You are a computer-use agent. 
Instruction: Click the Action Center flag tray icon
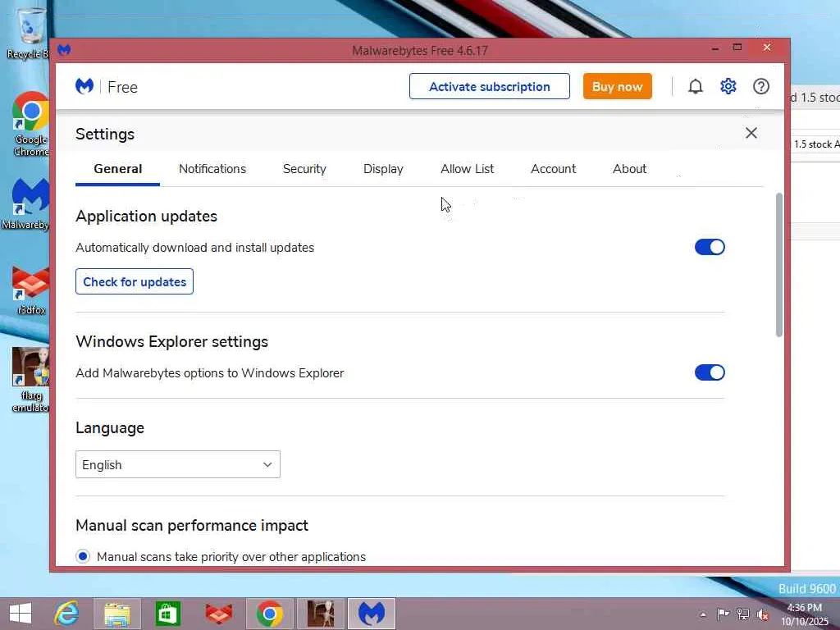pyautogui.click(x=724, y=614)
